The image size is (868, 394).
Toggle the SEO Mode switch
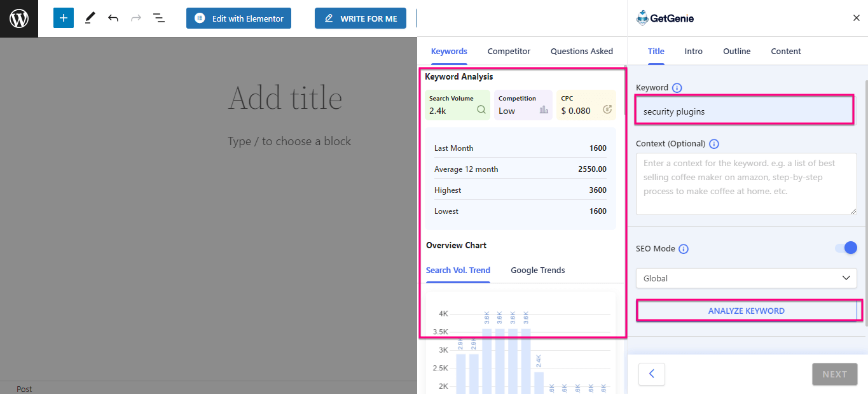(x=846, y=248)
